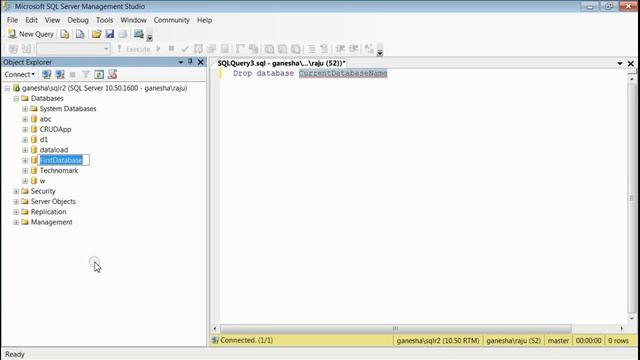Viewport: 640px width, 360px height.
Task: Click the Increase Indent icon
Action: click(353, 49)
